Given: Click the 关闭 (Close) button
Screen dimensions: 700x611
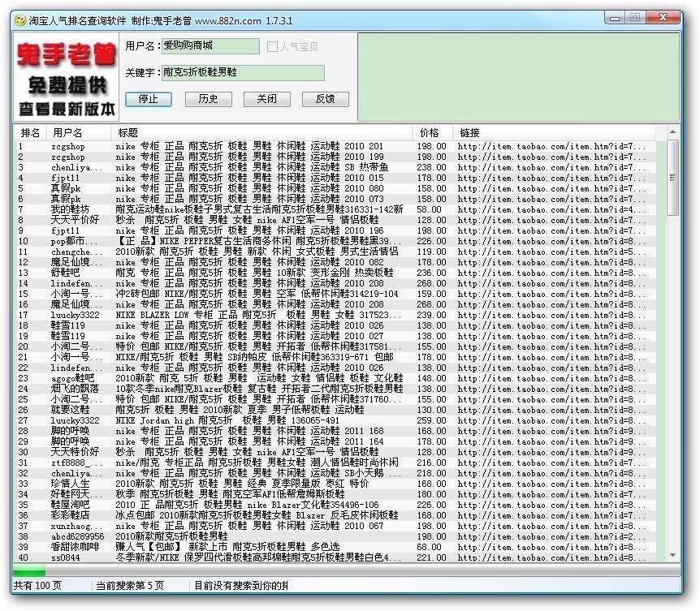Looking at the screenshot, I should pos(266,99).
